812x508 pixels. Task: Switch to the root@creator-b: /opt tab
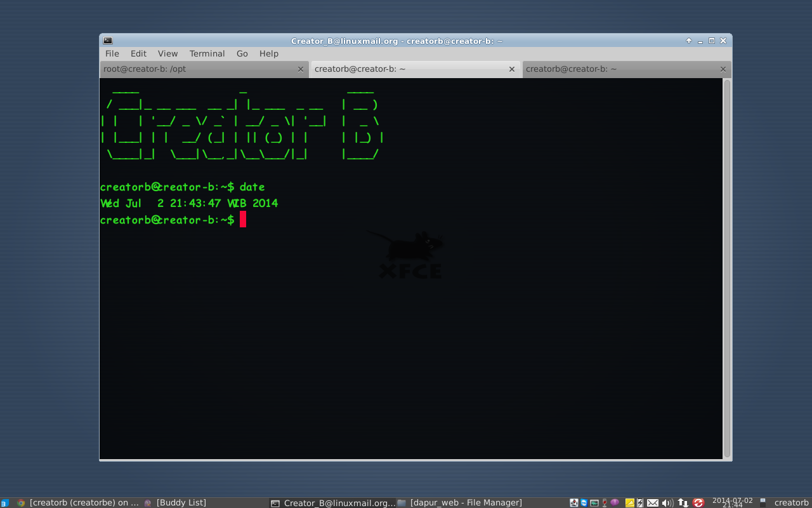coord(190,69)
